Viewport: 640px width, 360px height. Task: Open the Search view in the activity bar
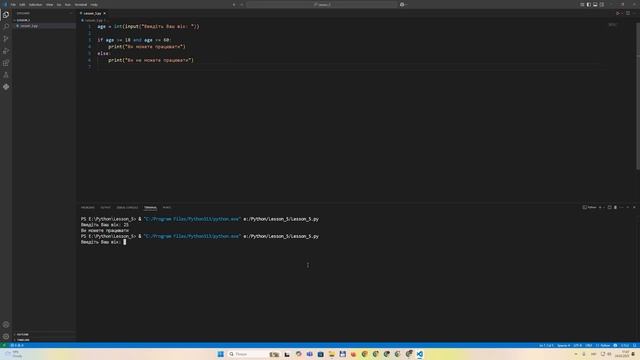tap(6, 27)
